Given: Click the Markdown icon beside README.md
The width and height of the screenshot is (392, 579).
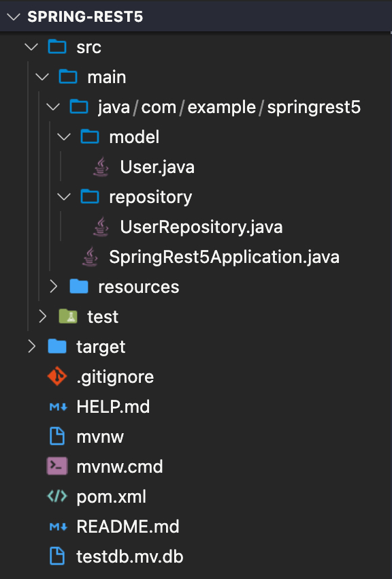Looking at the screenshot, I should point(57,526).
